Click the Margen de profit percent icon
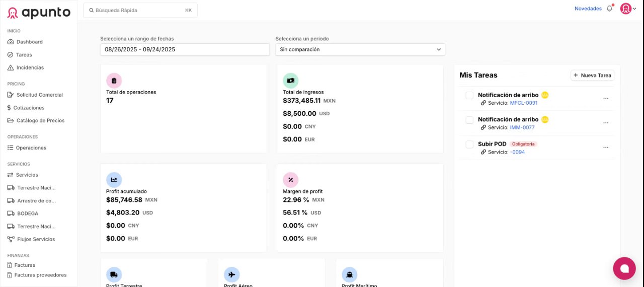 pyautogui.click(x=290, y=180)
